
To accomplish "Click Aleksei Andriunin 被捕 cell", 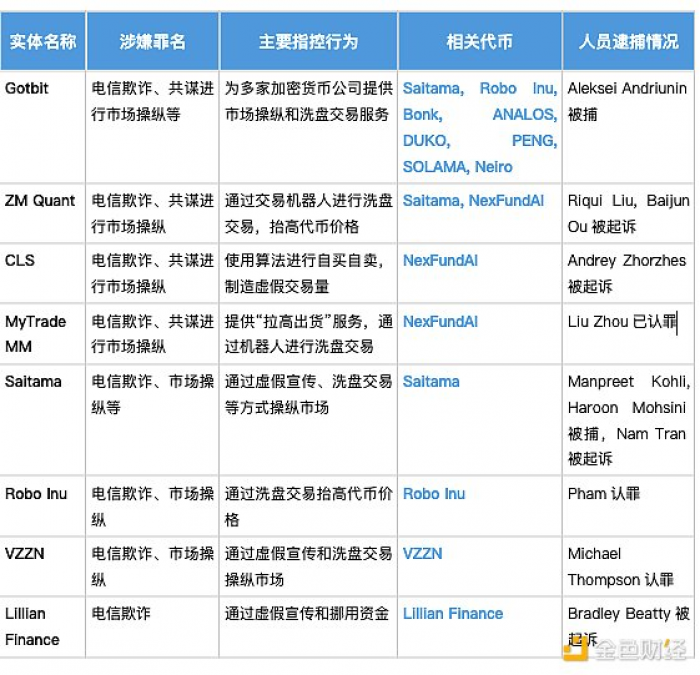I will [629, 127].
